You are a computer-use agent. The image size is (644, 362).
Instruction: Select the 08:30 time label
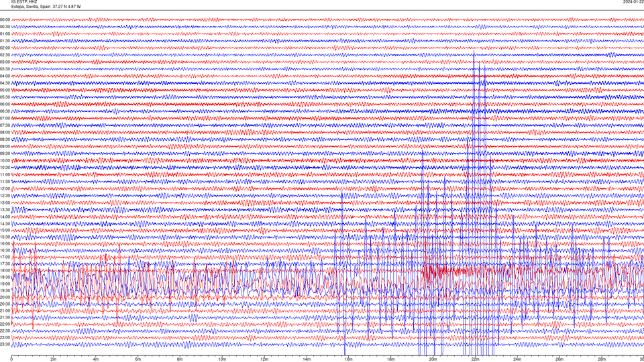5,139
